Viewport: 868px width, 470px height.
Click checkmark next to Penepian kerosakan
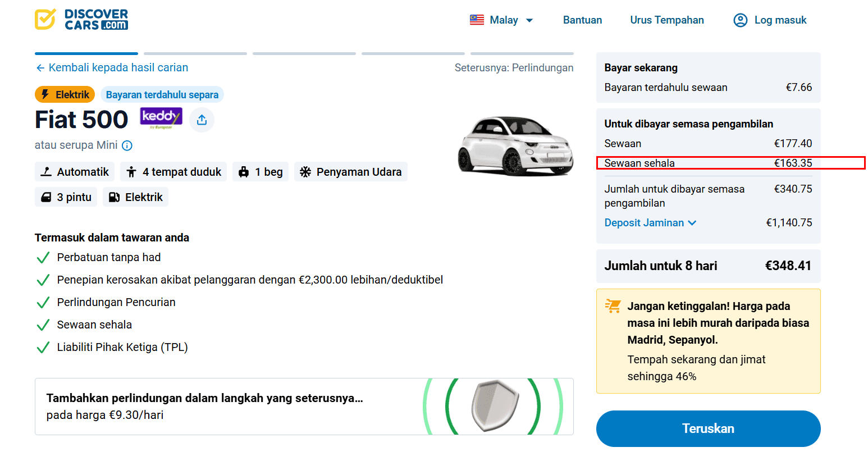click(43, 280)
